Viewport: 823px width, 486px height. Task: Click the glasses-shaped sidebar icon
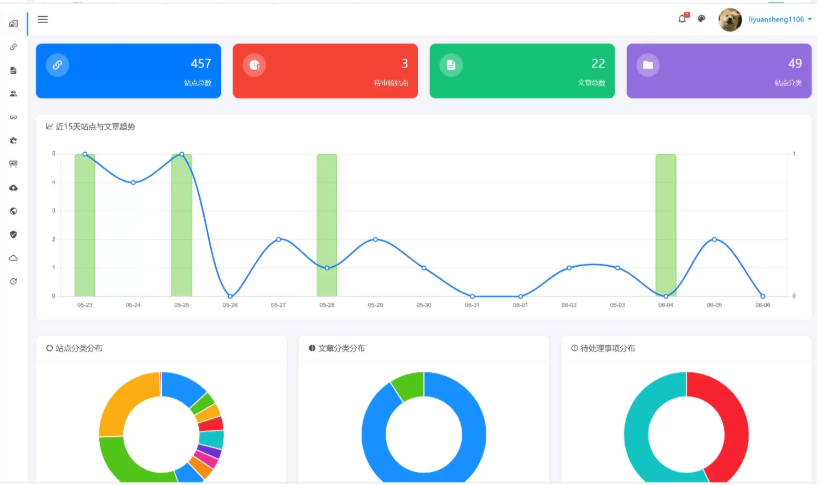13,117
